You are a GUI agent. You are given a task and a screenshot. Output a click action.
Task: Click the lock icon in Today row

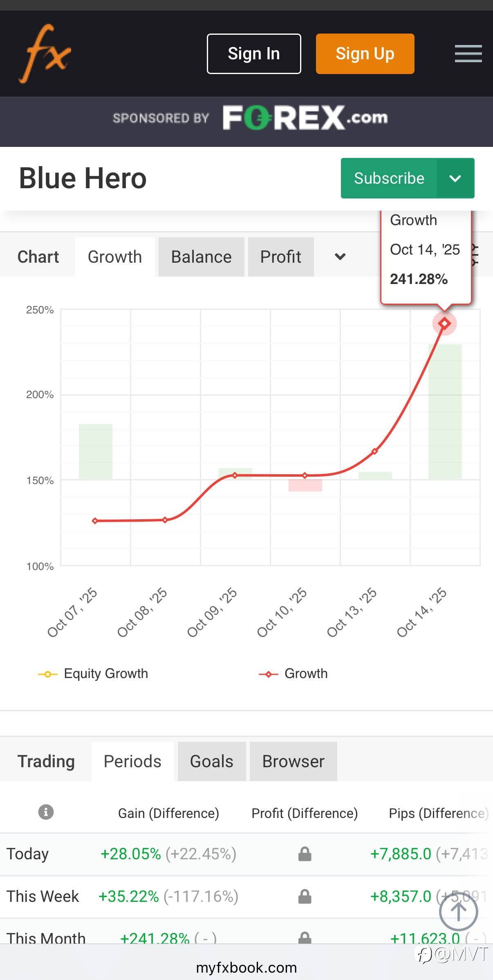point(305,854)
